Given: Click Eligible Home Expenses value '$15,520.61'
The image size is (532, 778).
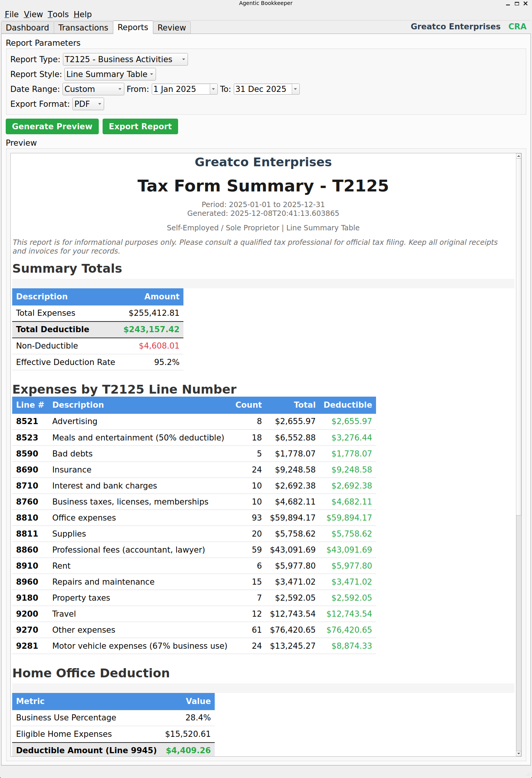Looking at the screenshot, I should (x=188, y=734).
